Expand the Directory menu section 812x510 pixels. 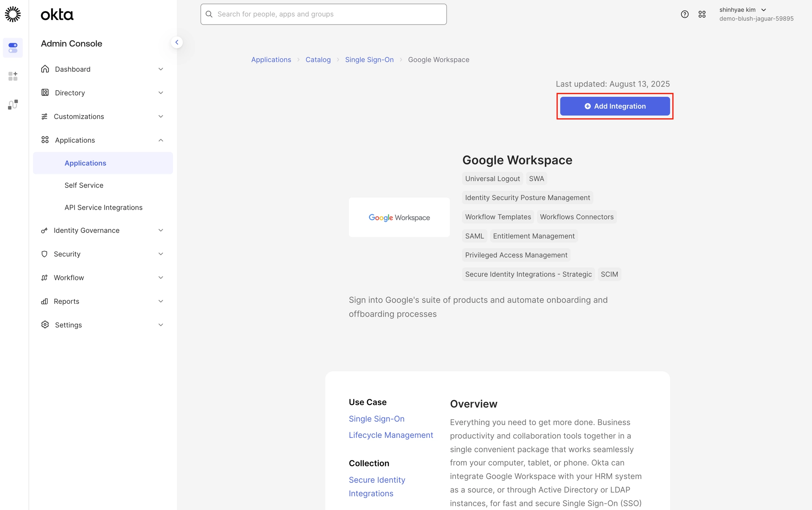102,93
